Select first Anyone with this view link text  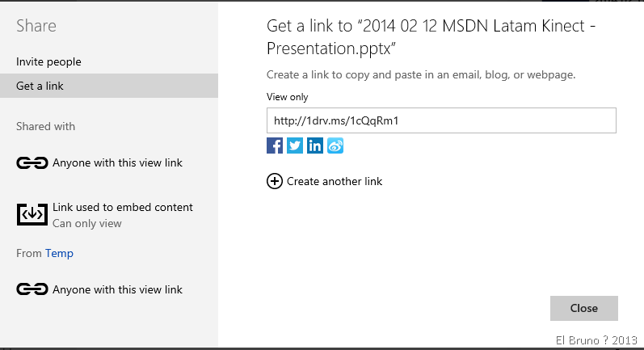(117, 163)
